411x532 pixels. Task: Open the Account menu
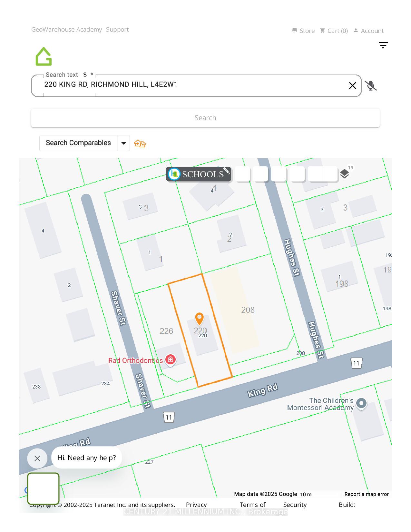[x=368, y=31]
